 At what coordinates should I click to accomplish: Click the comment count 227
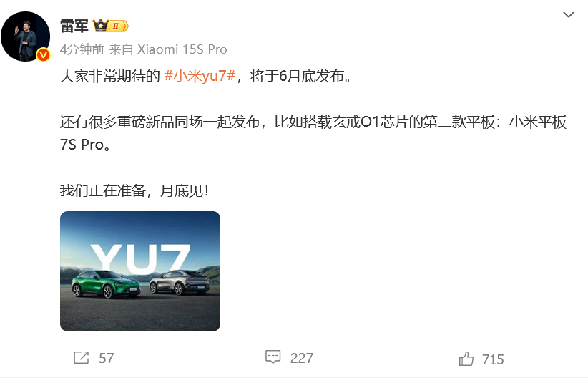click(x=301, y=358)
